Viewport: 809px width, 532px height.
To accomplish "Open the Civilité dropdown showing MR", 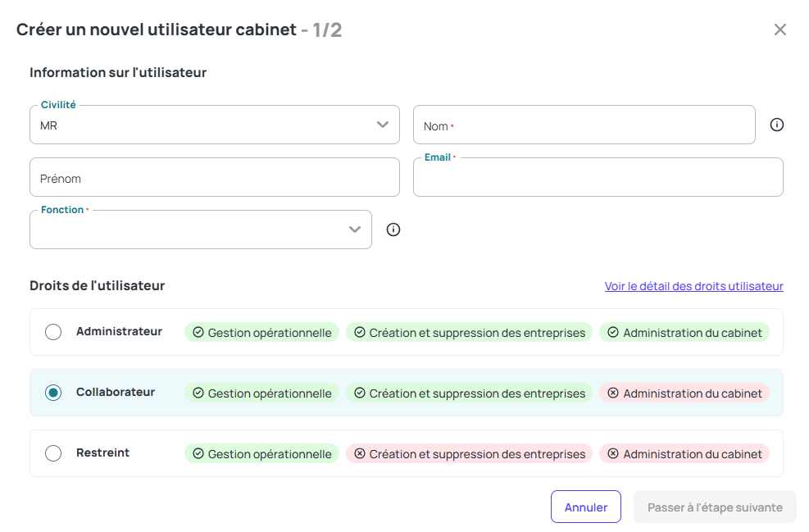I will coord(215,125).
